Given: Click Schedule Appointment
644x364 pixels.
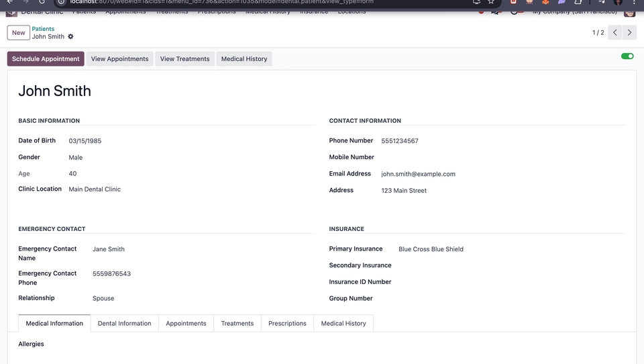Looking at the screenshot, I should (46, 59).
